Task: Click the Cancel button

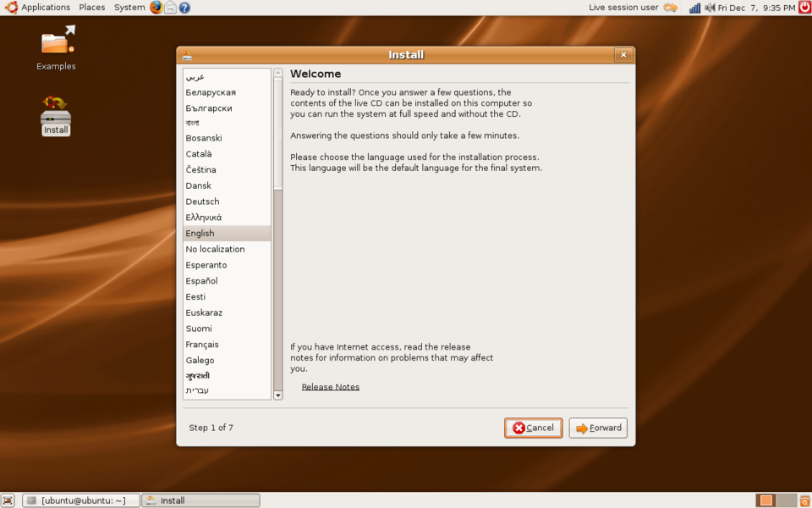Action: pos(534,428)
